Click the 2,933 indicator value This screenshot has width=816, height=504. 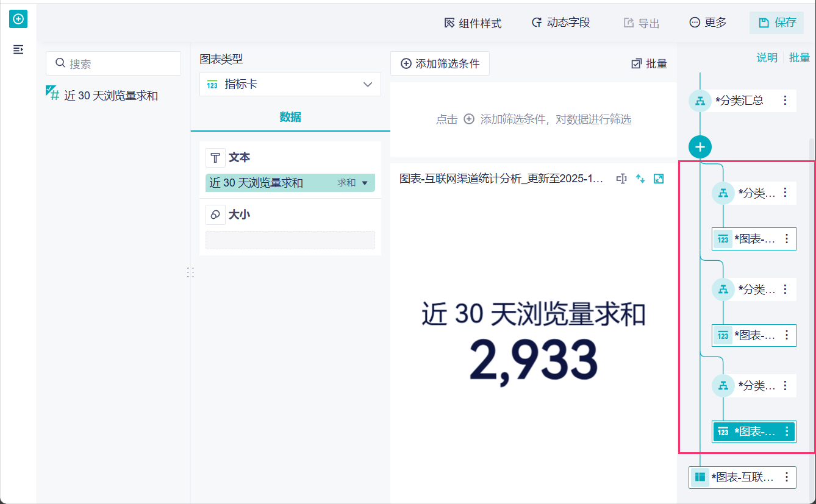tap(534, 361)
